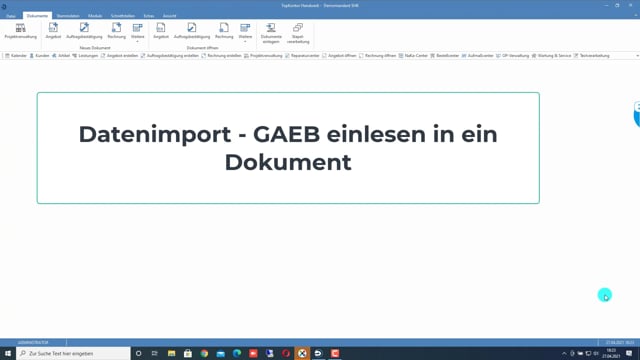Create new Auftragsbestätigung in Neues Dokument group
640x360 pixels.
(84, 31)
